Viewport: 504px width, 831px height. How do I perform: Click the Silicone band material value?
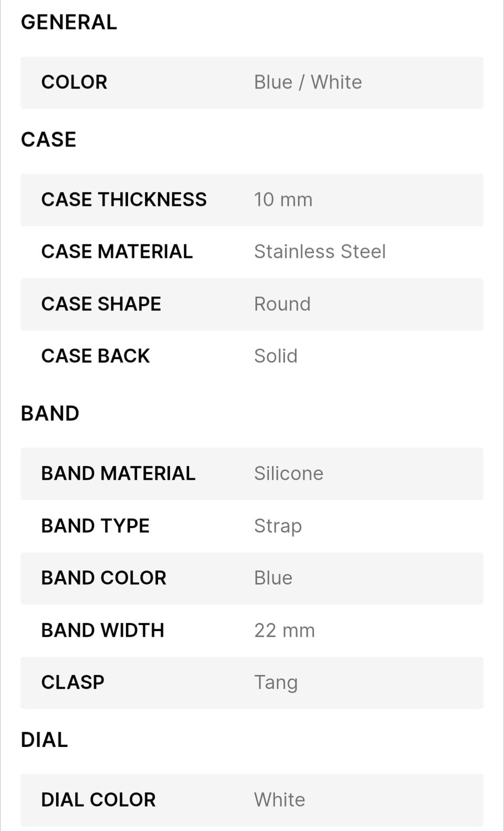288,474
